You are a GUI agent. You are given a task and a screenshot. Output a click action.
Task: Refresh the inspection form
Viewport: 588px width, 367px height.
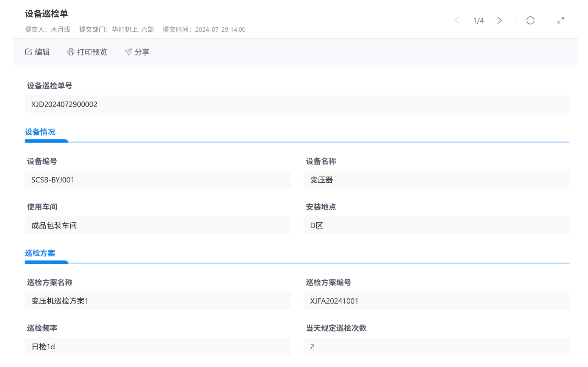[x=530, y=20]
